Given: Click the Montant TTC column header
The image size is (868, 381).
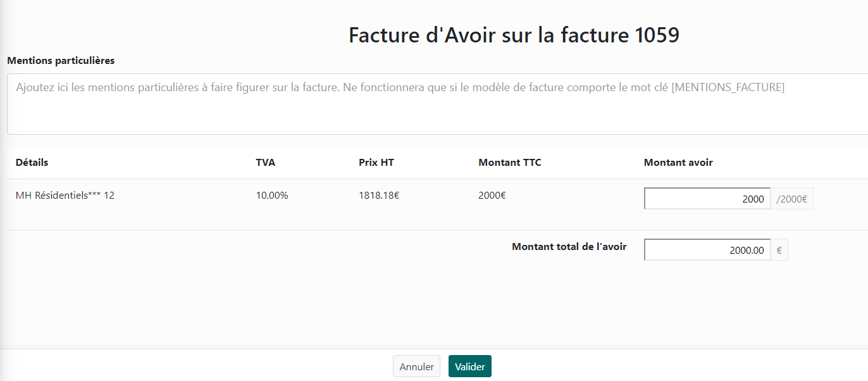Looking at the screenshot, I should 509,163.
